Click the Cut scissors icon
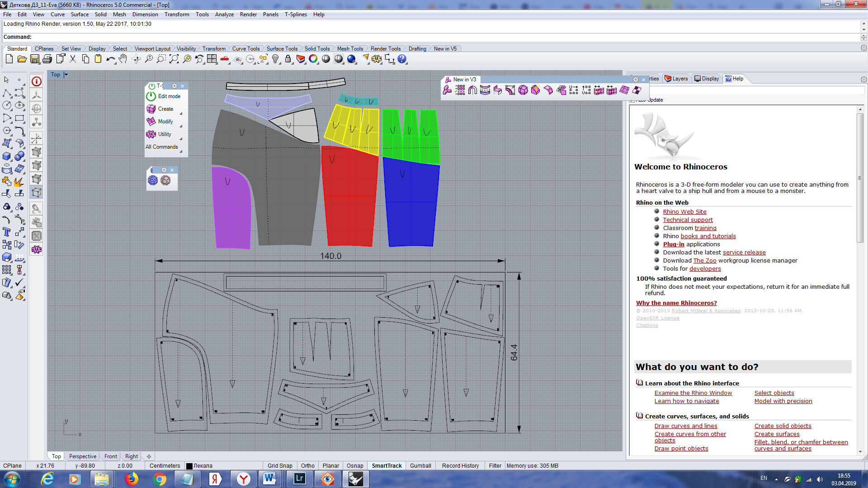This screenshot has width=868, height=488. (73, 59)
